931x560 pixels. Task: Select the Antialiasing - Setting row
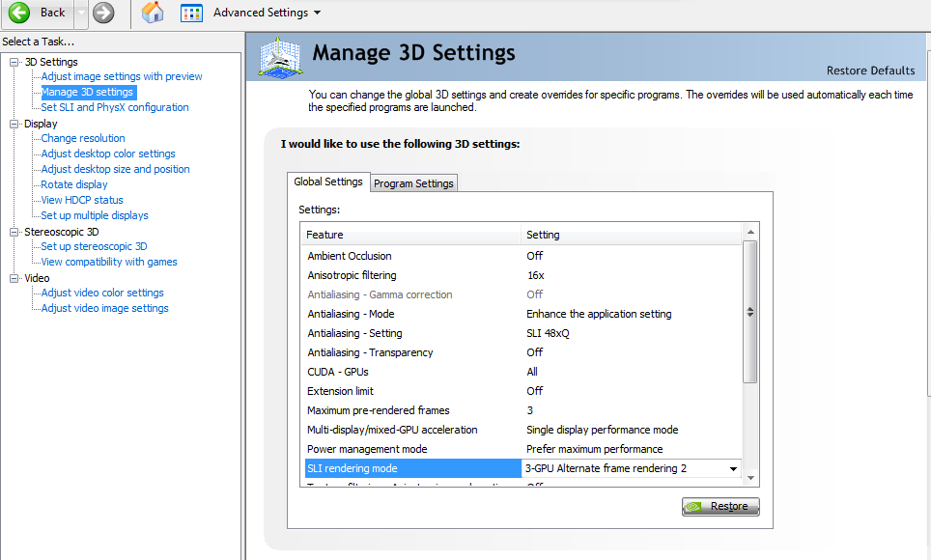pos(522,333)
